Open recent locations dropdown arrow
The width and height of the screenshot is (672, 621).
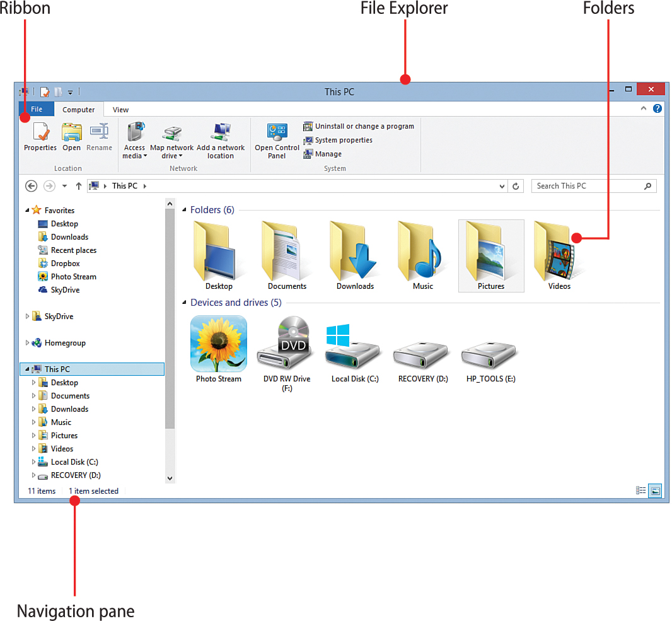[x=64, y=186]
